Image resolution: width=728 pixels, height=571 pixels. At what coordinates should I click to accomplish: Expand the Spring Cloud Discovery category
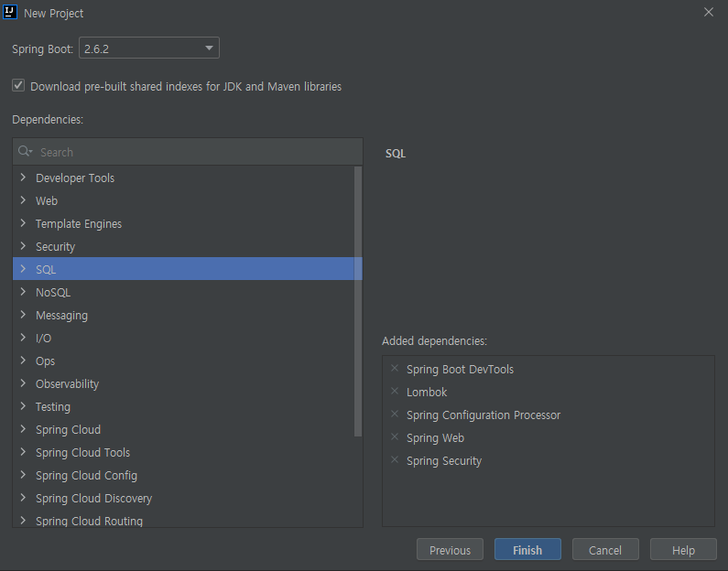point(23,498)
